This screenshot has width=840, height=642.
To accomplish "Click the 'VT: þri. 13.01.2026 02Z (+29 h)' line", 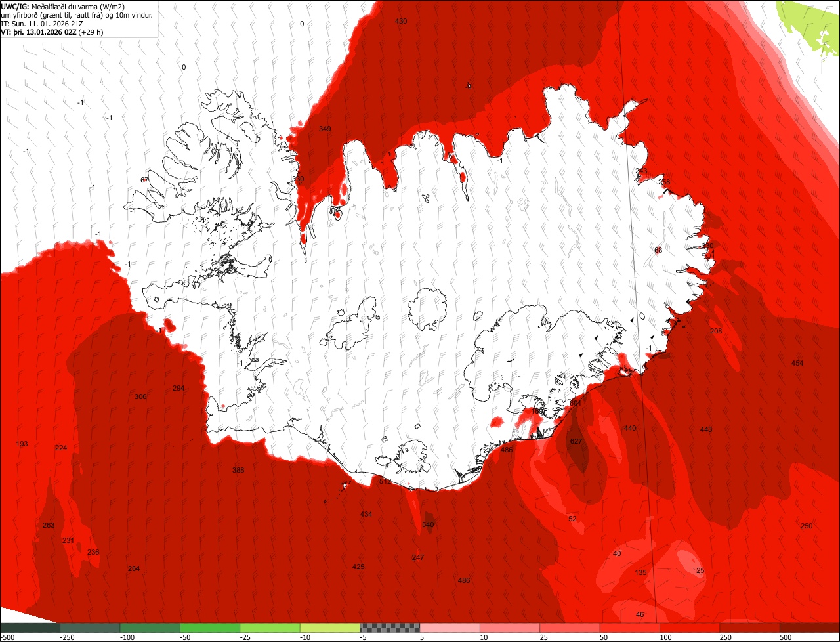I will 52,32.
